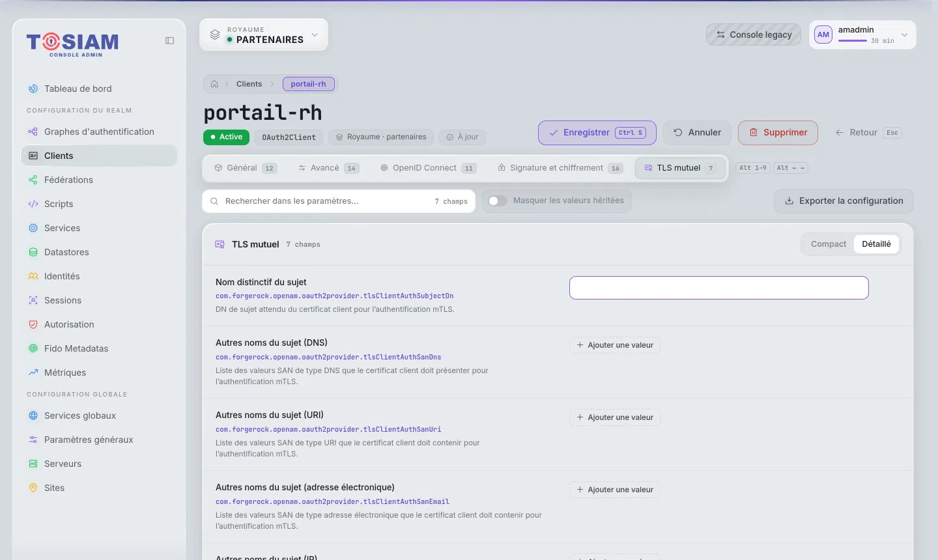Image resolution: width=938 pixels, height=560 pixels.
Task: Switch to the Général tab
Action: tap(245, 168)
